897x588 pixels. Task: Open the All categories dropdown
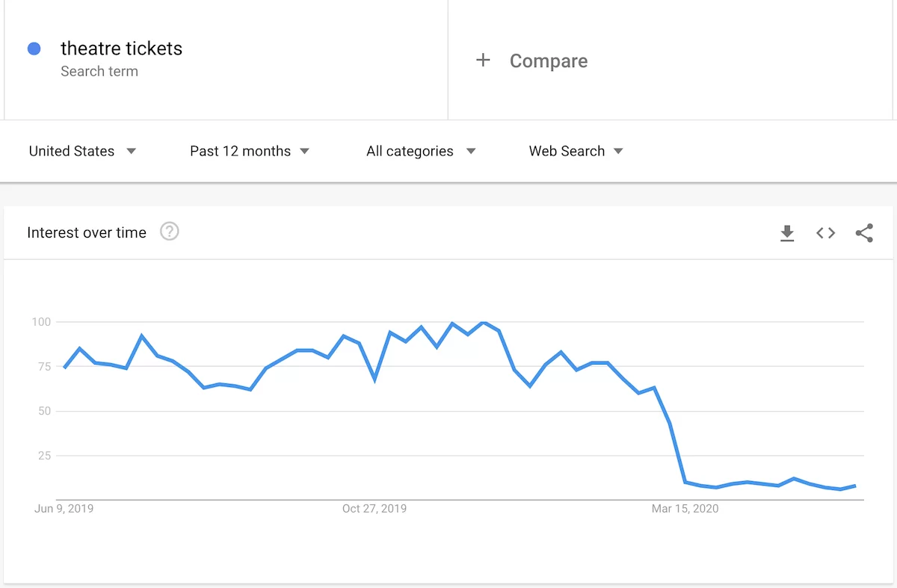419,151
